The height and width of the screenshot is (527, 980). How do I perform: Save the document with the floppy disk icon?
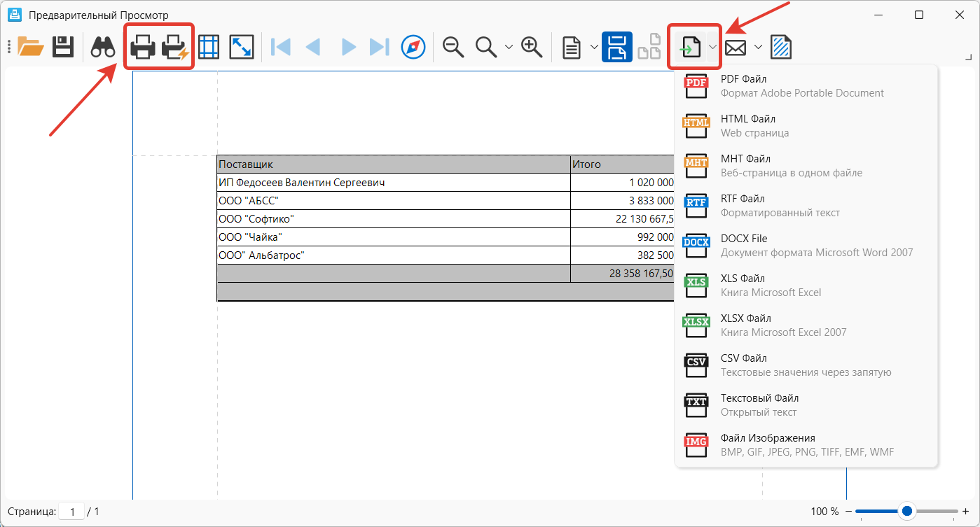(64, 47)
